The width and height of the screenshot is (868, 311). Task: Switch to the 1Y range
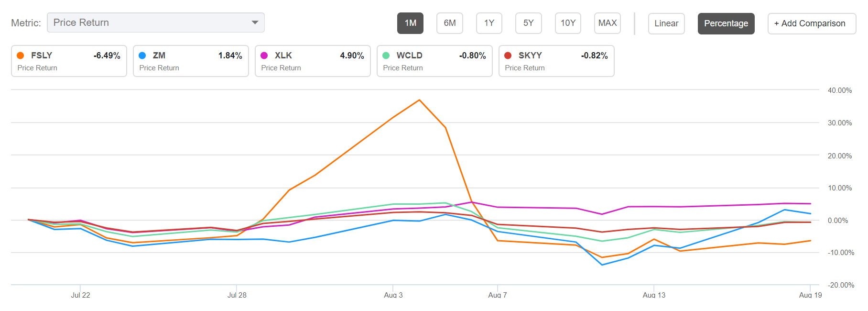489,23
